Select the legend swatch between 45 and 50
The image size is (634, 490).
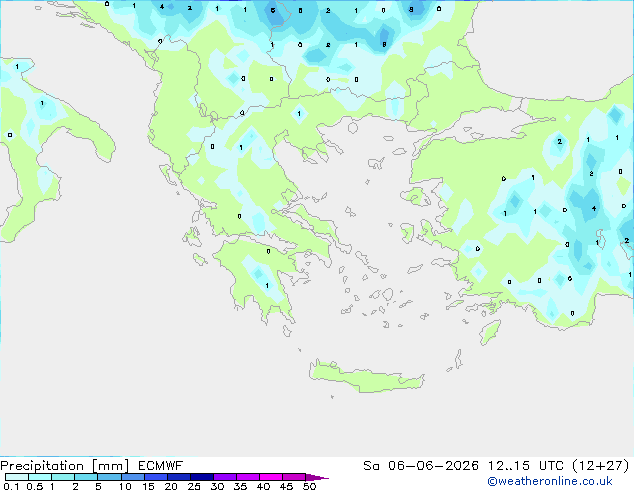tap(294, 477)
